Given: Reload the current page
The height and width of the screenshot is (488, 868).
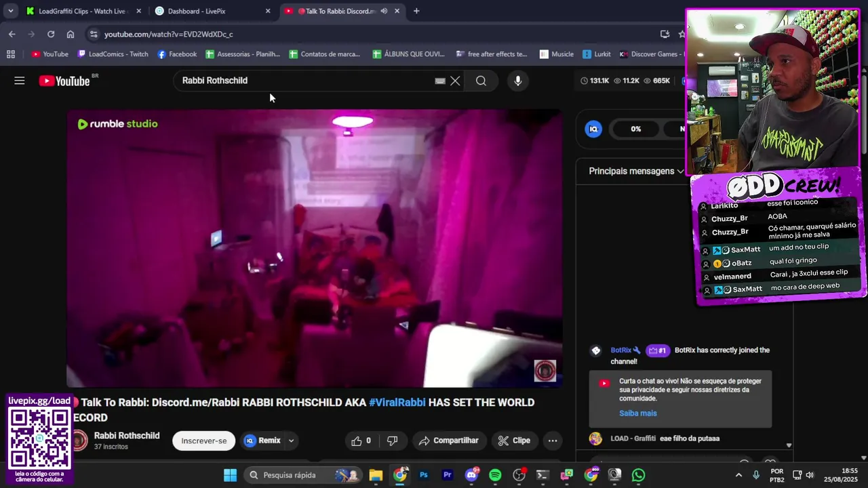Looking at the screenshot, I should pyautogui.click(x=51, y=34).
